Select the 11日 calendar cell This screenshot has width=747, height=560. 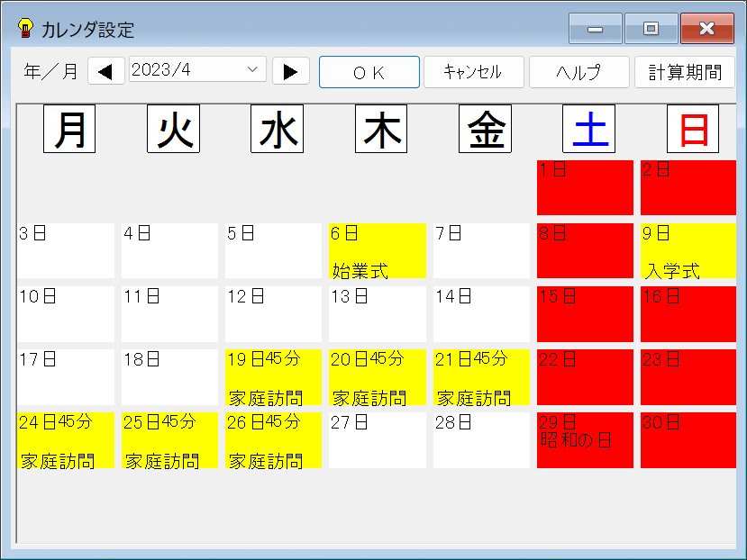point(169,314)
